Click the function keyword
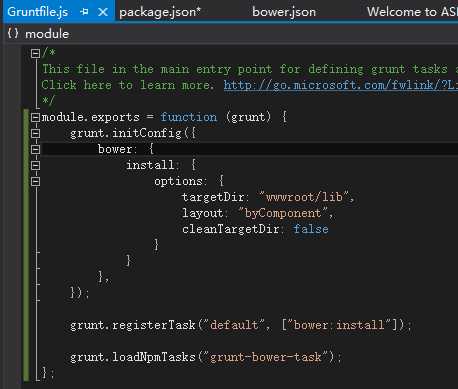Screen dimensions: 458x389 189,117
